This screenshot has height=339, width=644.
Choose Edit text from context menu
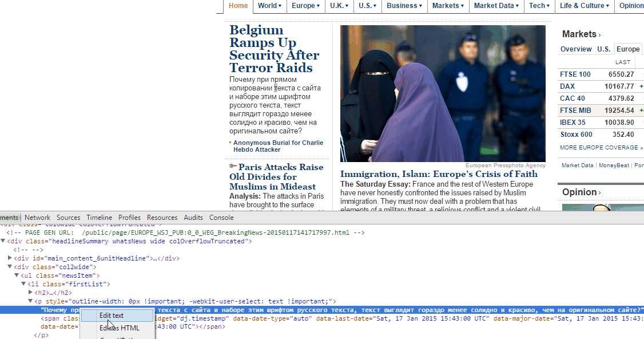tap(117, 316)
